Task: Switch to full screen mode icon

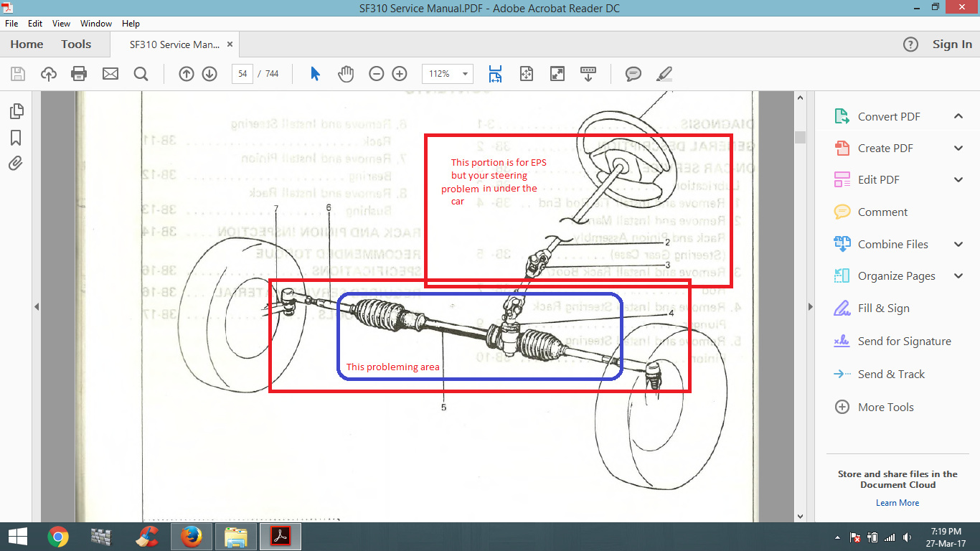Action: 557,74
